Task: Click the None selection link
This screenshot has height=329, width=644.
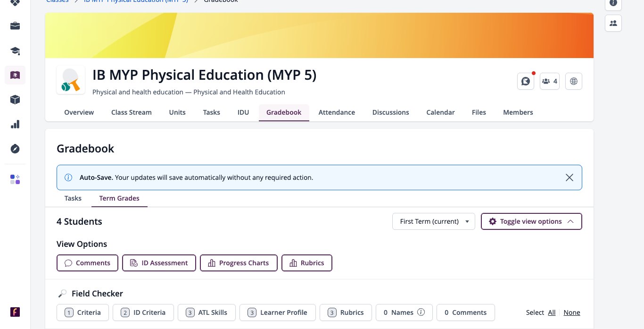Action: pyautogui.click(x=572, y=312)
